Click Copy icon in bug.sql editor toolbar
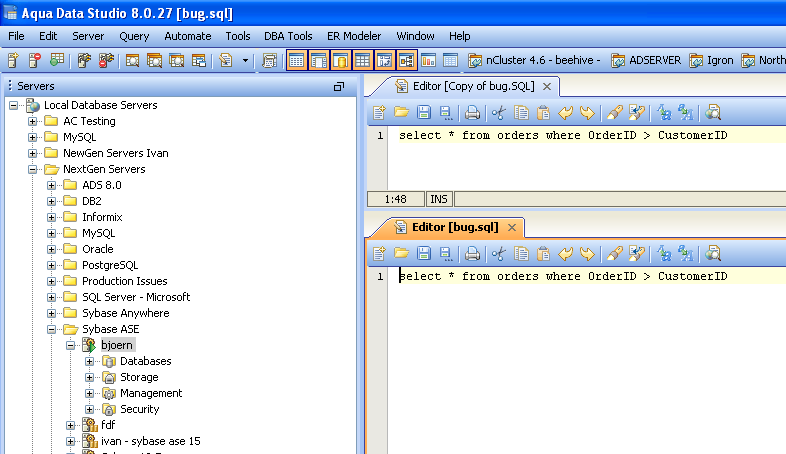Image resolution: width=786 pixels, height=454 pixels. point(521,254)
